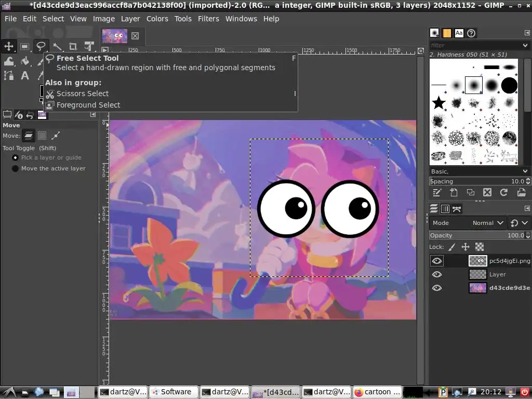
Task: Open the File menu
Action: (10, 19)
